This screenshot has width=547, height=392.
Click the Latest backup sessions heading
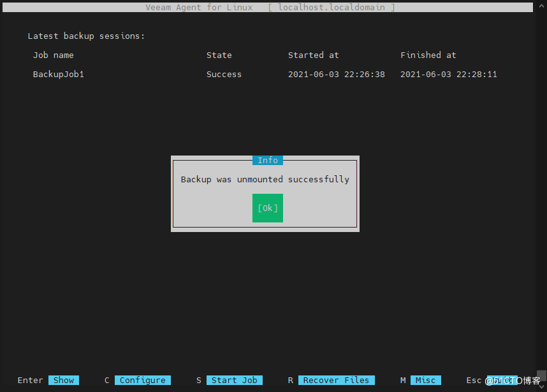(x=86, y=36)
